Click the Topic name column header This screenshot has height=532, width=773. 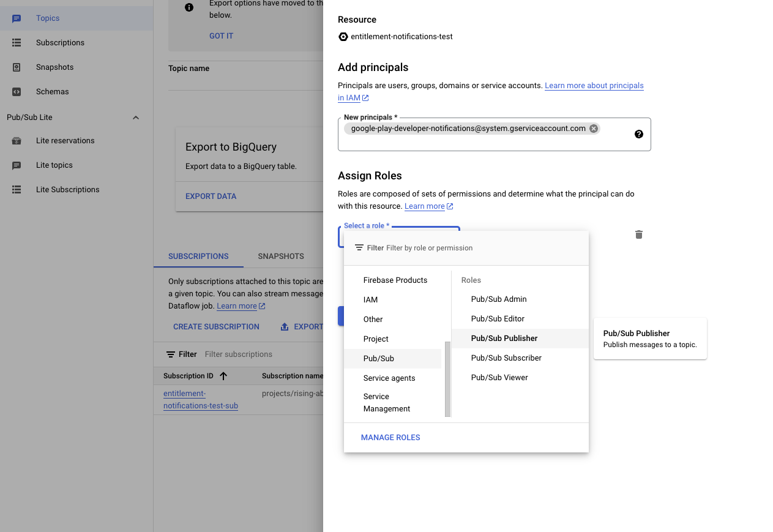click(189, 69)
